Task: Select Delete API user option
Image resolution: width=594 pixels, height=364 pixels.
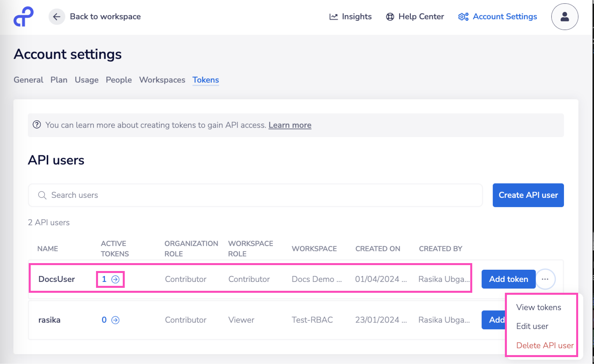Action: click(544, 345)
